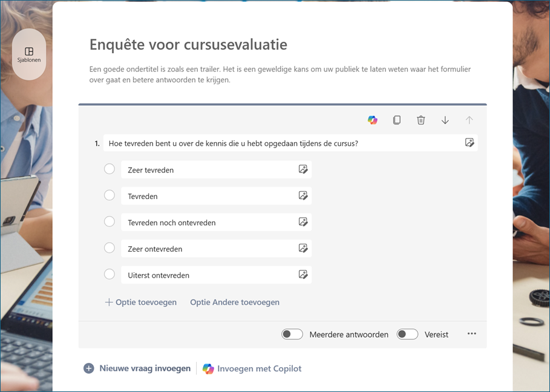Click 'Nieuwe vraag invoegen' button
Screen dimensions: 550x392
137,368
